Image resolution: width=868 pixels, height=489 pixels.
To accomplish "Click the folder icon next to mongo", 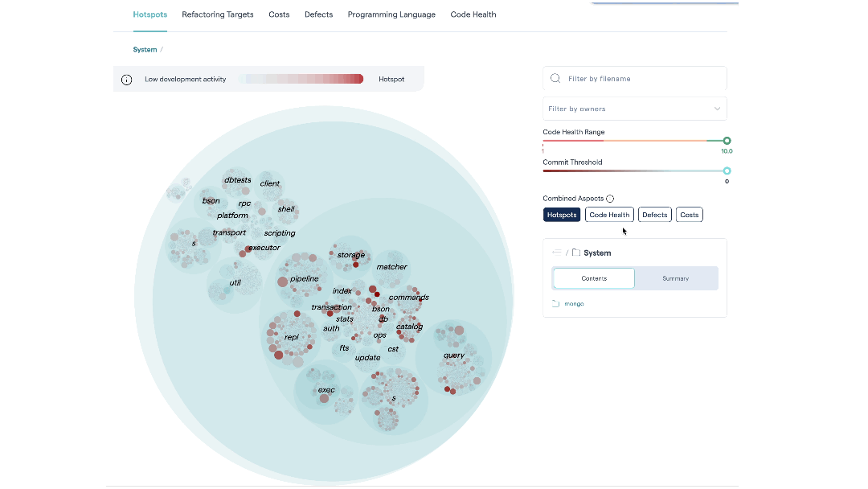I will pyautogui.click(x=555, y=303).
